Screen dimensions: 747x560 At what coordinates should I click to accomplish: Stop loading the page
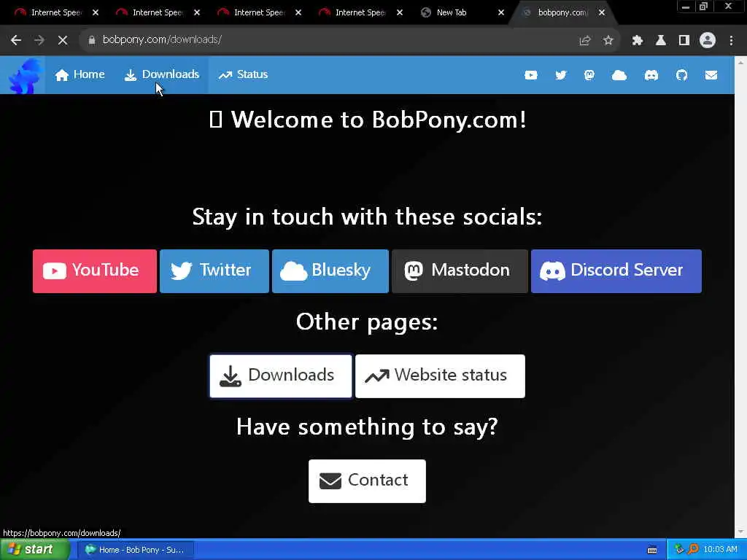[x=63, y=40]
